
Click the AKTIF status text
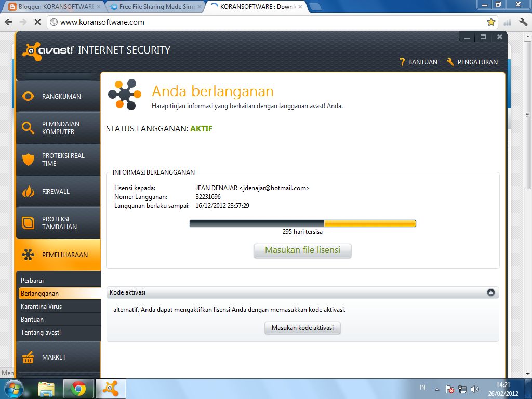[x=201, y=129]
